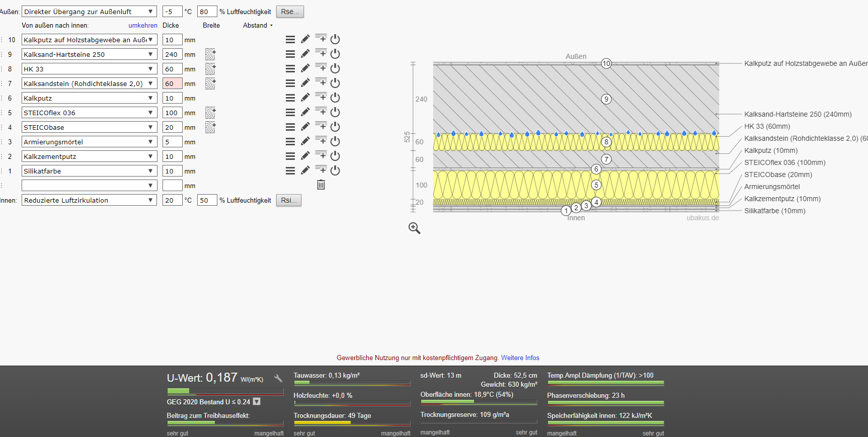Click the wood-pattern add icon in STEICOflex 036 row
Image resolution: width=868 pixels, height=437 pixels.
point(210,113)
